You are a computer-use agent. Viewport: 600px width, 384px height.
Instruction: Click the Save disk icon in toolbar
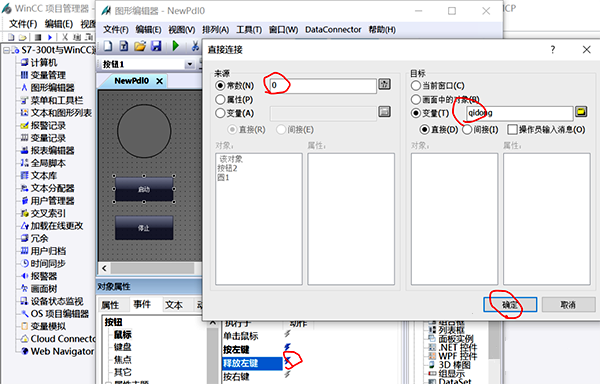click(156, 46)
